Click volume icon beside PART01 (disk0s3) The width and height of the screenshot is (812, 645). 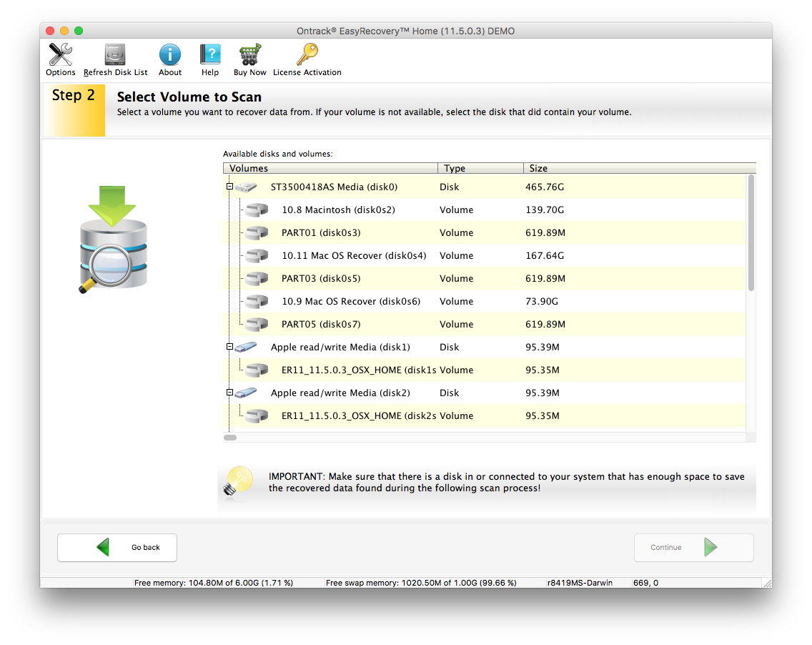pyautogui.click(x=257, y=232)
